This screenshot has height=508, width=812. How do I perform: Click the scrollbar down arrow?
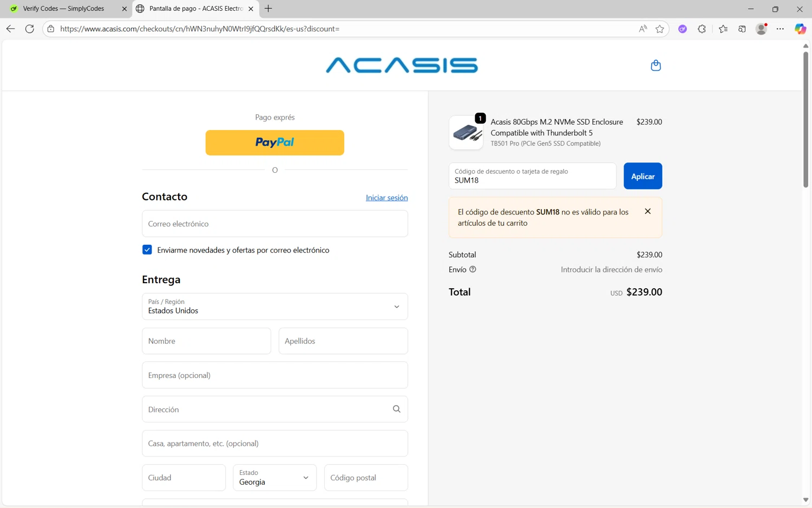(806, 500)
